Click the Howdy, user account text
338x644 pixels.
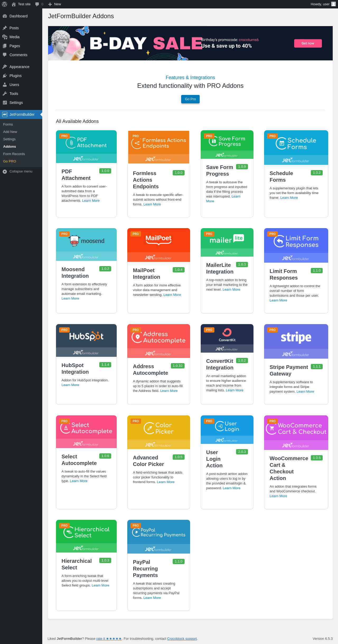click(x=320, y=4)
